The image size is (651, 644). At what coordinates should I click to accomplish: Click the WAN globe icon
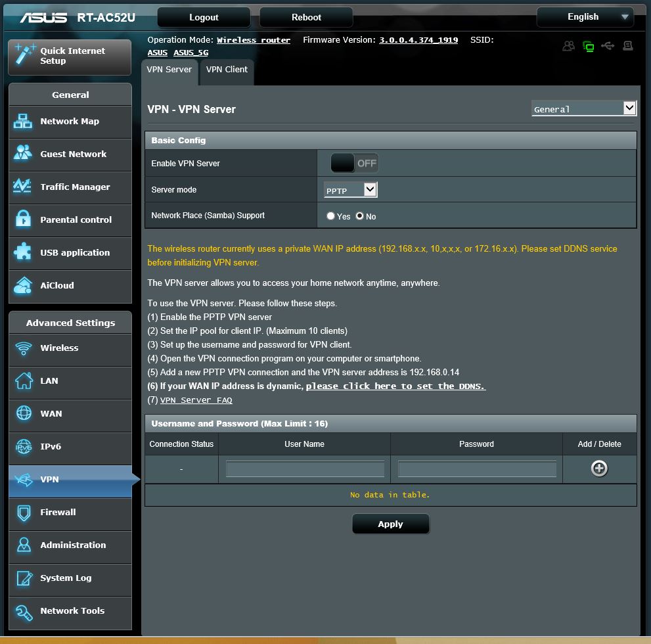click(24, 413)
